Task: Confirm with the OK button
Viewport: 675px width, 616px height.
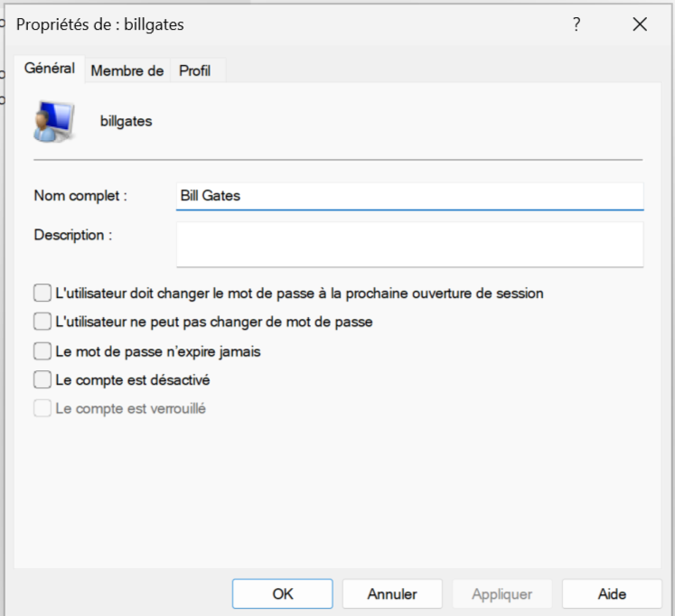Action: click(x=283, y=593)
